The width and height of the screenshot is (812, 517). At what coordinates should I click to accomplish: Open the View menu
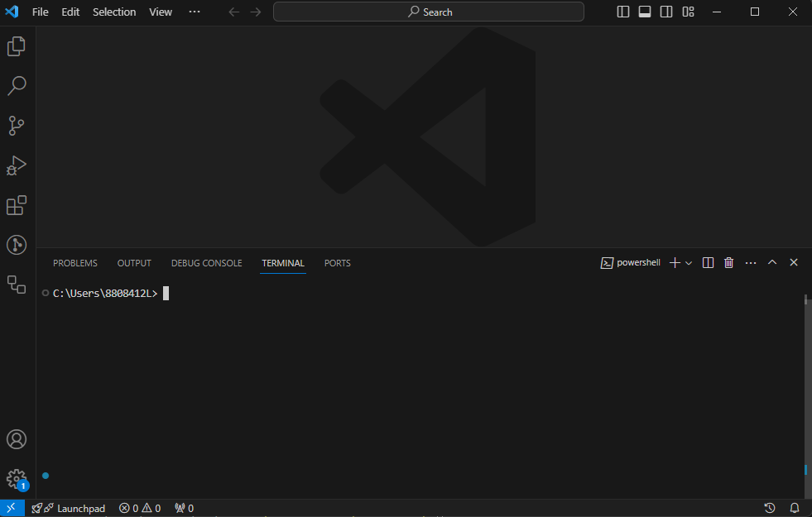tap(161, 12)
